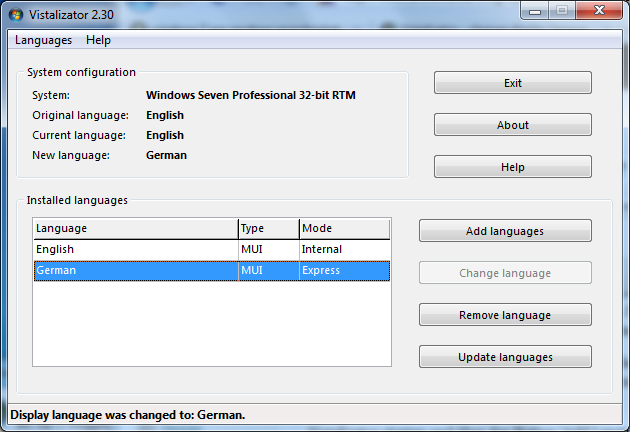The height and width of the screenshot is (433, 631).
Task: Sort by the Mode column header
Action: pyautogui.click(x=345, y=229)
